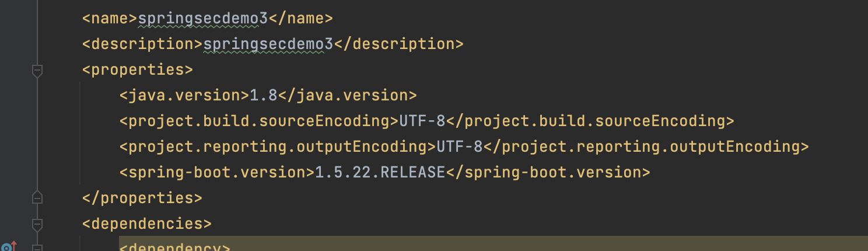868x251 pixels.
Task: Click the opening properties tag text
Action: point(138,70)
